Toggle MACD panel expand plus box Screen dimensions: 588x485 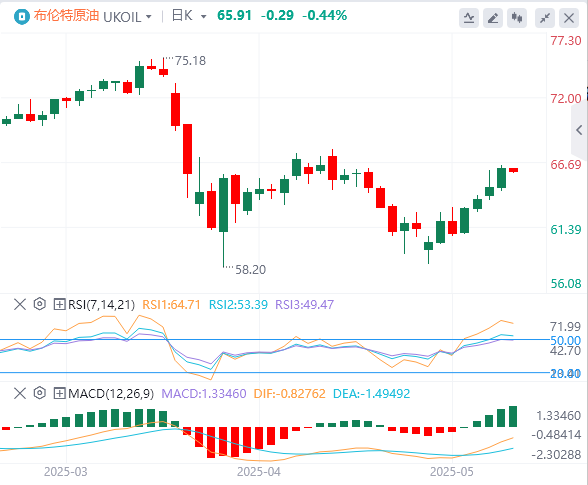[60, 393]
